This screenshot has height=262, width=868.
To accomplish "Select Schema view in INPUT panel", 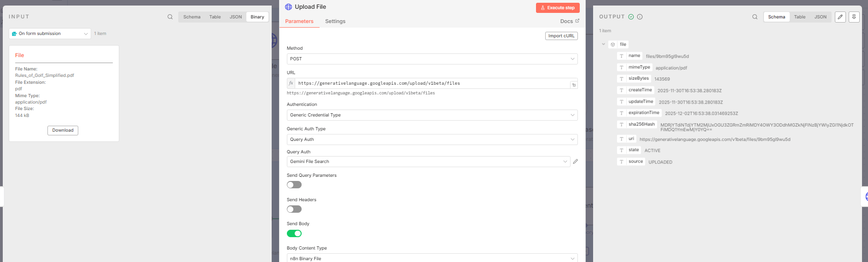I will (x=192, y=17).
